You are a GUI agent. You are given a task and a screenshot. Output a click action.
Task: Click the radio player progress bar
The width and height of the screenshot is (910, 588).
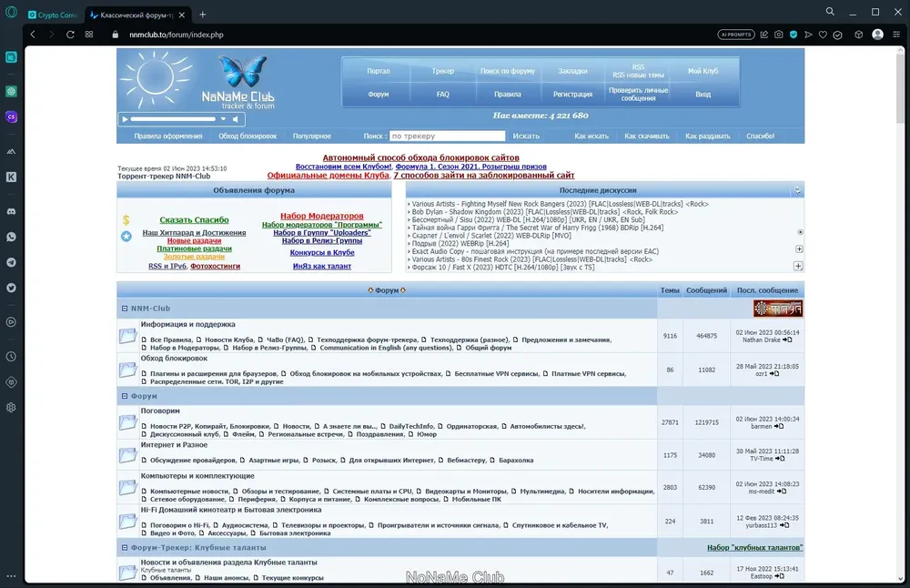click(173, 119)
